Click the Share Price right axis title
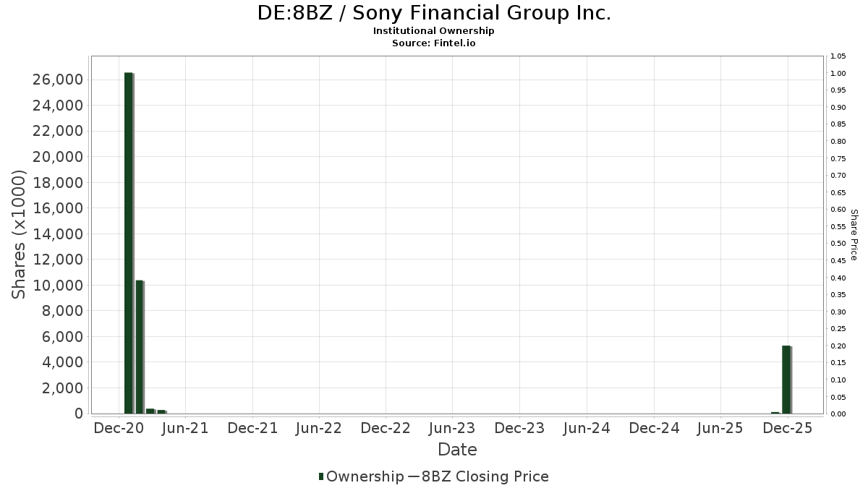 click(854, 234)
